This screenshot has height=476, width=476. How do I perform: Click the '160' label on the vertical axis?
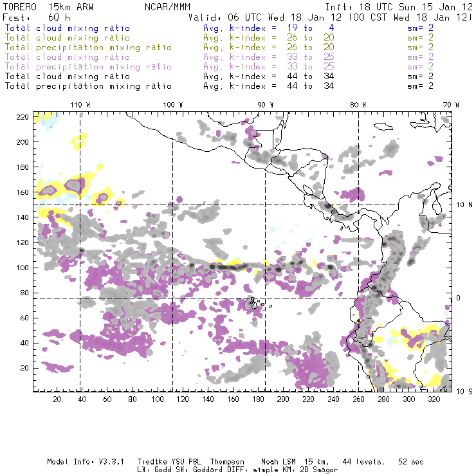point(23,192)
